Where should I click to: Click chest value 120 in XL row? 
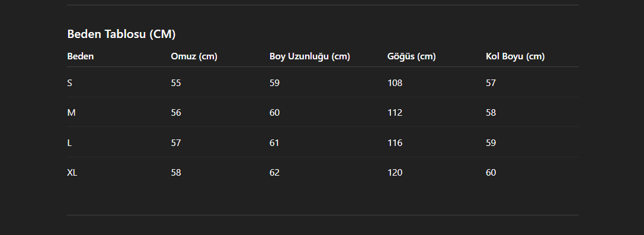(395, 173)
